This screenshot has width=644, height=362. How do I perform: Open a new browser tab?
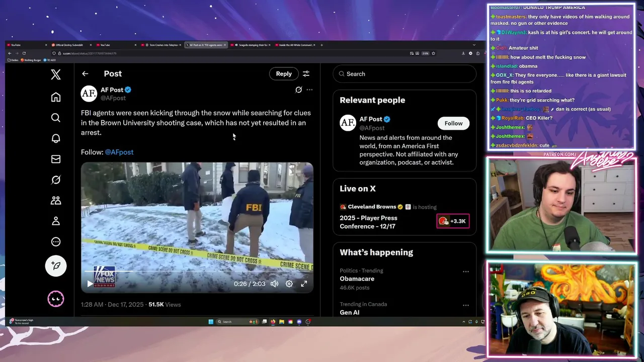coord(321,45)
